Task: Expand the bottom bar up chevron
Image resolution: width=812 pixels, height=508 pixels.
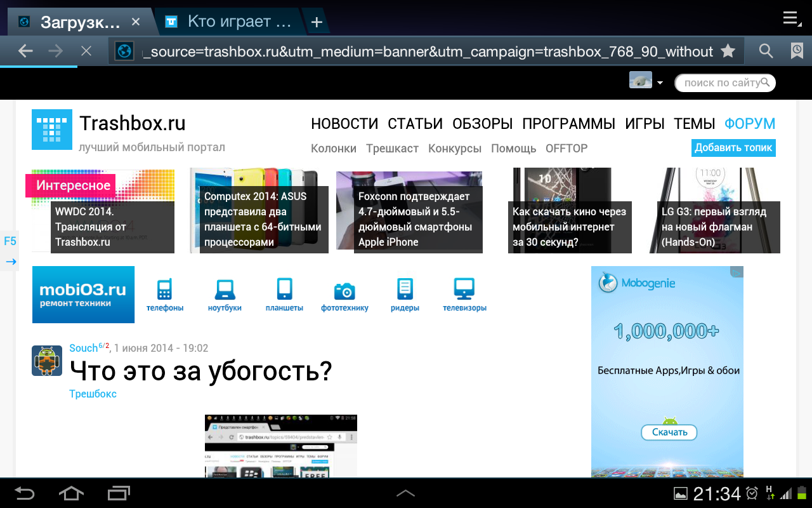Action: [405, 493]
